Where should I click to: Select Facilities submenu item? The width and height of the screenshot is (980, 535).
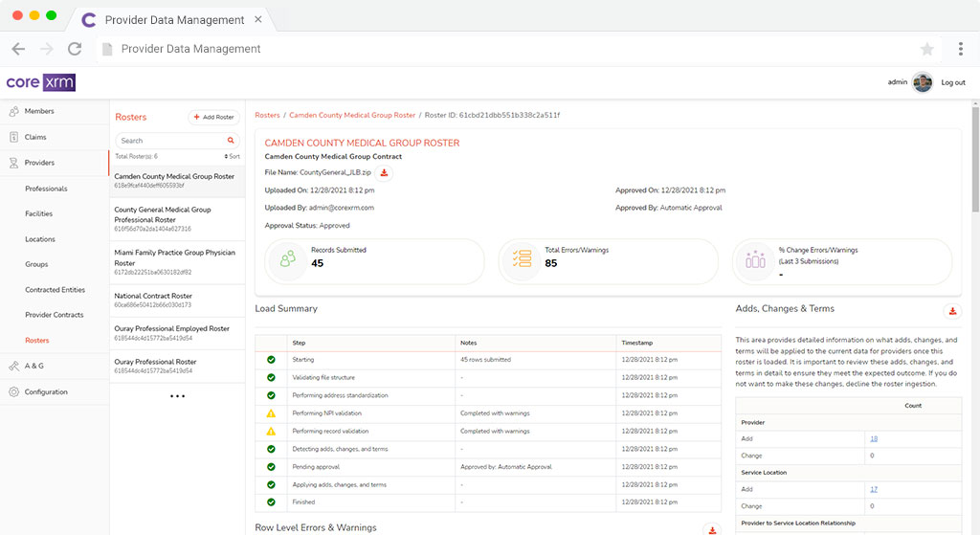click(38, 213)
